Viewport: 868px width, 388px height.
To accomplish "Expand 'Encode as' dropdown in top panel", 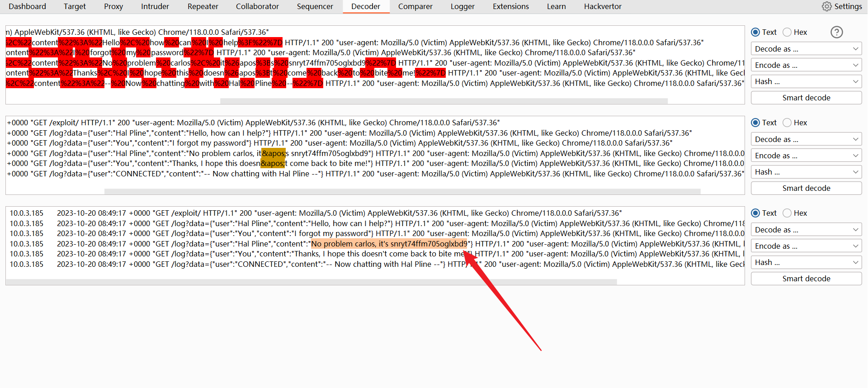I will click(806, 65).
